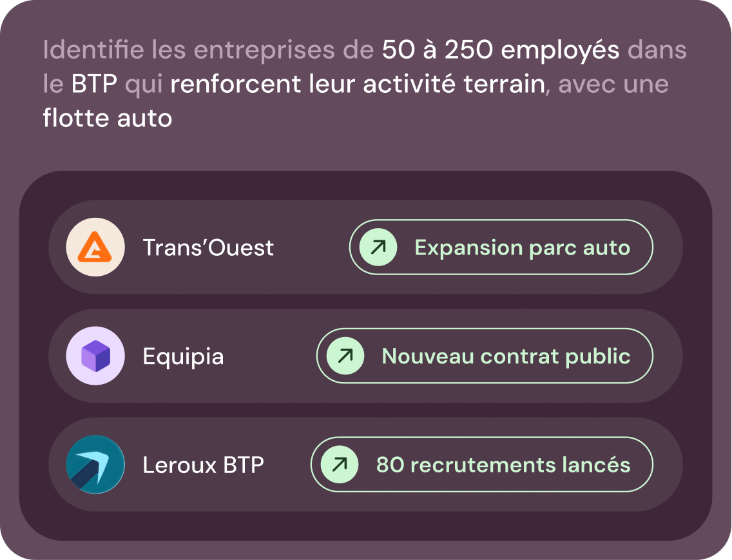Screen dimensions: 732x560
Task: Open the Equipia company name
Action: click(x=183, y=356)
